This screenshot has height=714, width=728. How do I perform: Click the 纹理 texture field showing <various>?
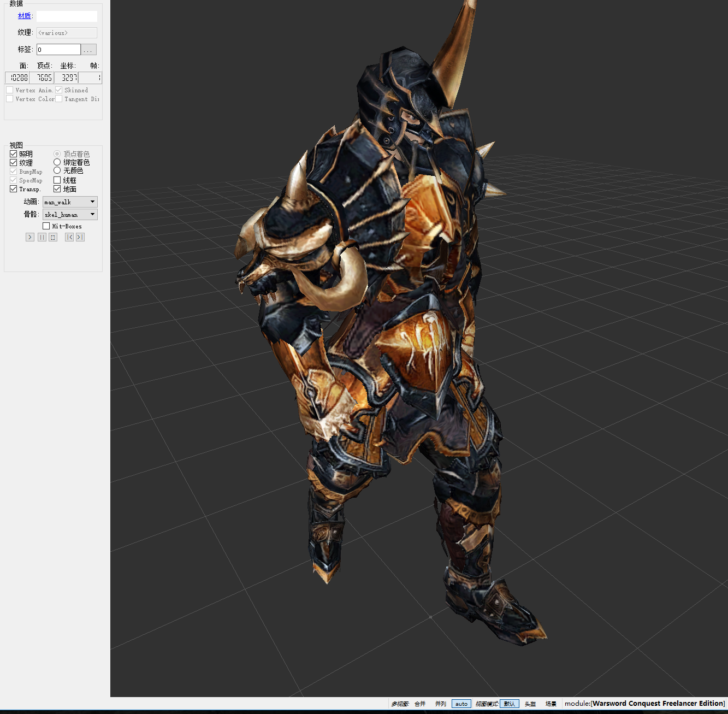[67, 33]
